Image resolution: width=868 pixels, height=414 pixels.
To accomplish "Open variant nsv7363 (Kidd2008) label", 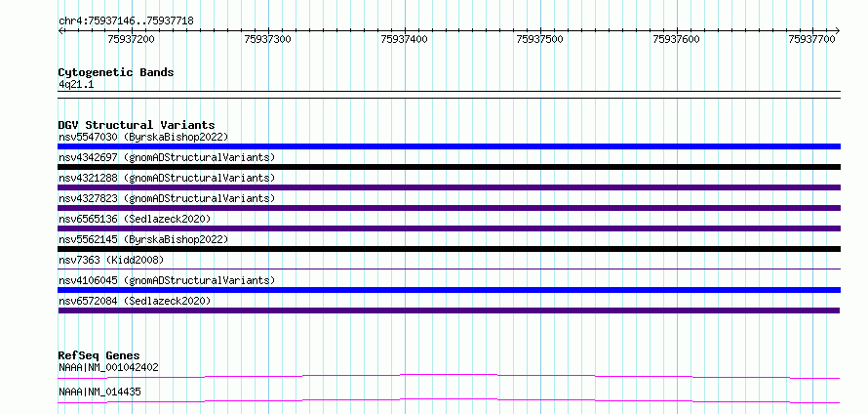I will point(111,260).
